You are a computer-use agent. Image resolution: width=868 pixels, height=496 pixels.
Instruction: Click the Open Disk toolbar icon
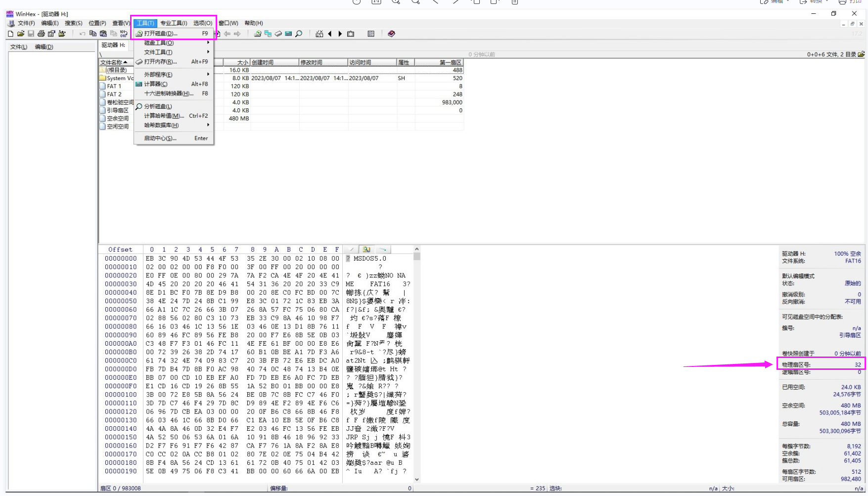(258, 34)
